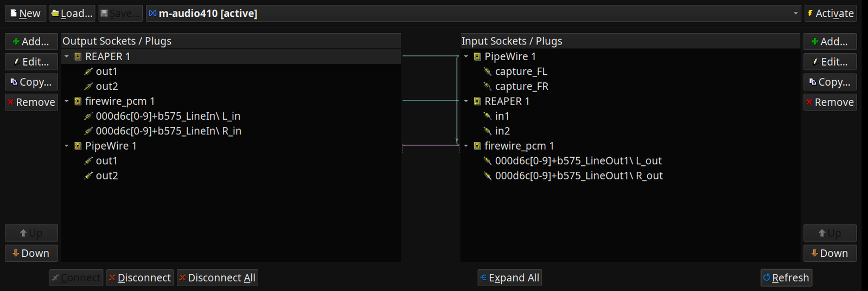The width and height of the screenshot is (868, 291).
Task: Click plug icon next to REAPER out1
Action: click(88, 72)
